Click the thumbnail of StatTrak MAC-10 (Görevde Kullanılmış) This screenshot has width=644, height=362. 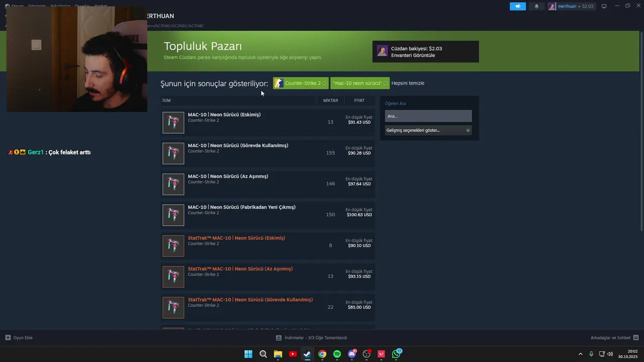(x=173, y=307)
